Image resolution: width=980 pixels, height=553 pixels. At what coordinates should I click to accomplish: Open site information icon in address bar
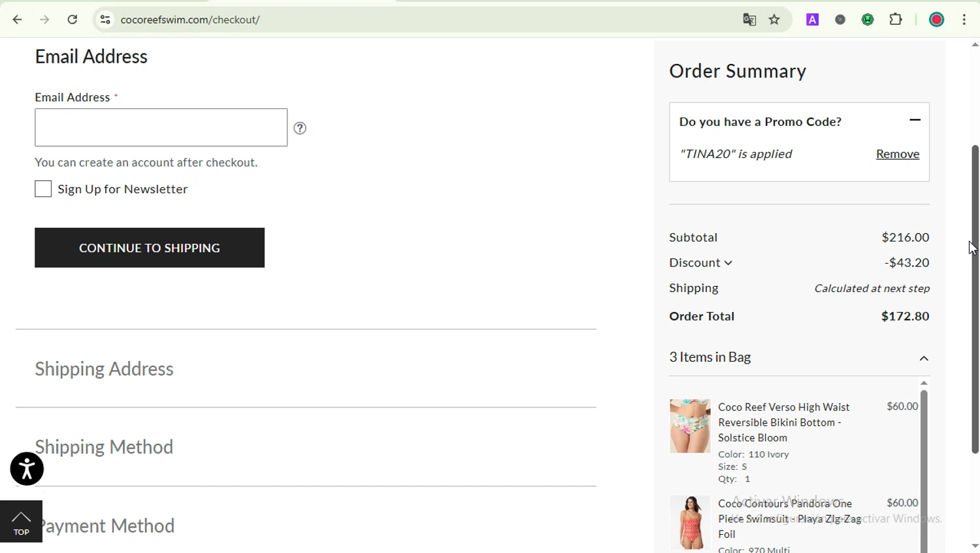[x=105, y=20]
